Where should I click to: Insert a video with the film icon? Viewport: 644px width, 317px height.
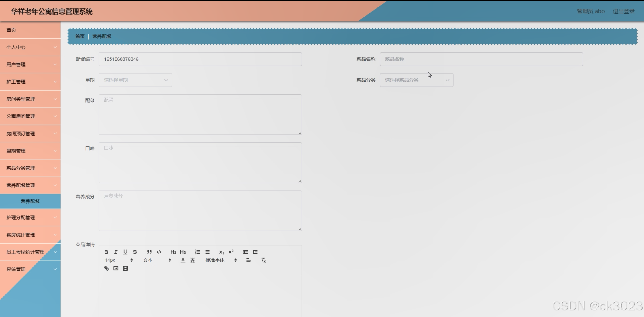[125, 268]
